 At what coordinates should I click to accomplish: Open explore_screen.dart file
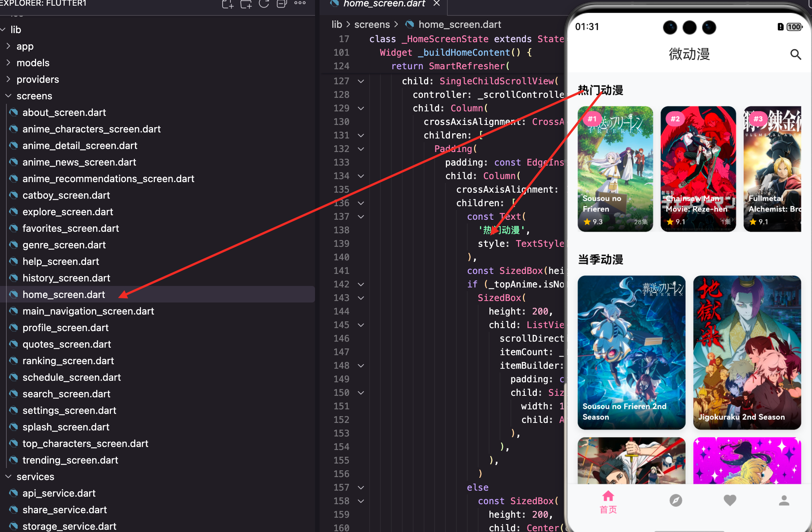pyautogui.click(x=68, y=212)
